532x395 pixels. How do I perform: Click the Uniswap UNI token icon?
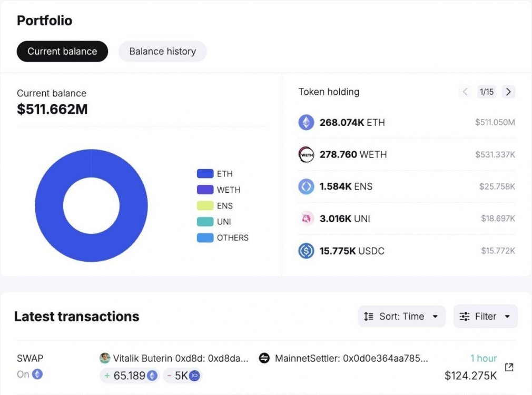pos(306,219)
